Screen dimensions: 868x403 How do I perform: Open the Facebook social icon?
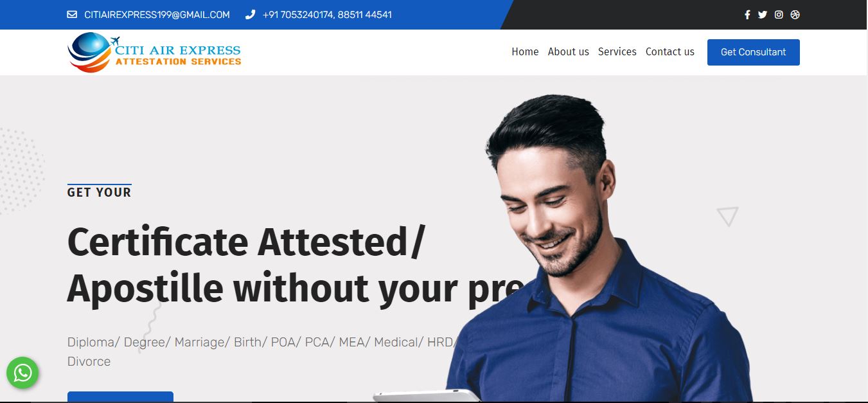click(747, 15)
